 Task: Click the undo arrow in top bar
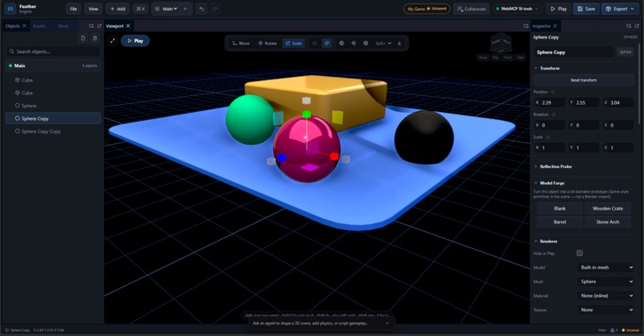(x=201, y=9)
